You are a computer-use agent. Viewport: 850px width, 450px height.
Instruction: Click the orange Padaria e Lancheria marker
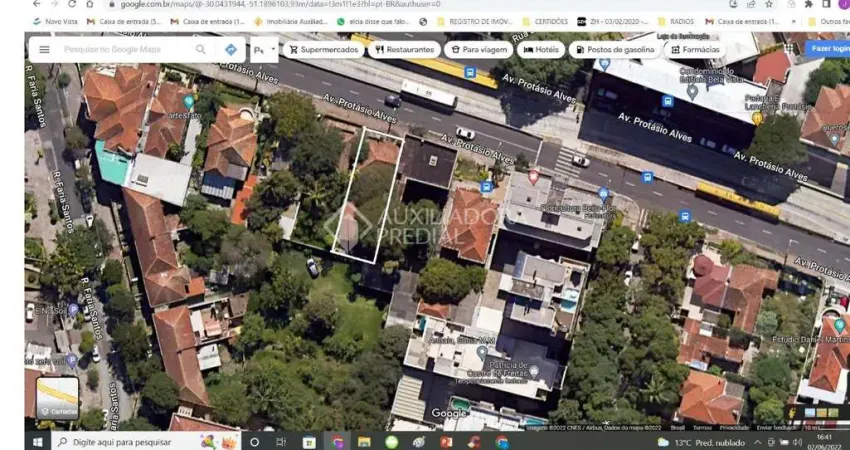click(x=758, y=118)
